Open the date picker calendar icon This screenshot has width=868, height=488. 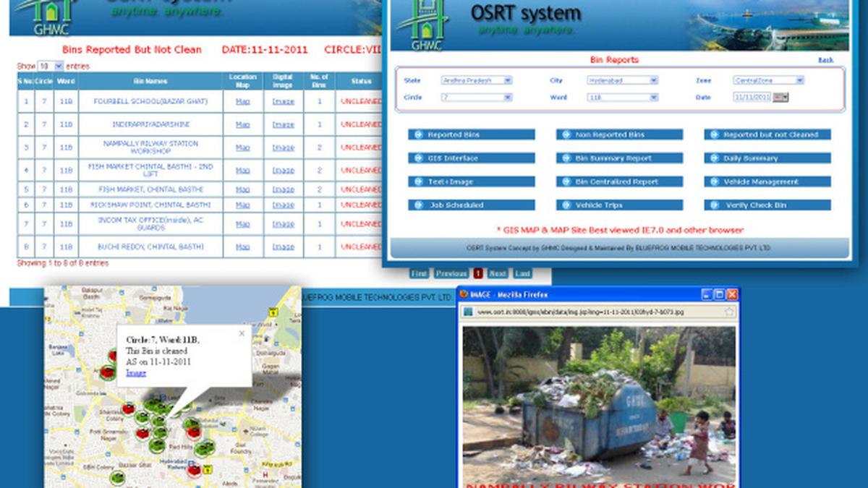coord(780,97)
